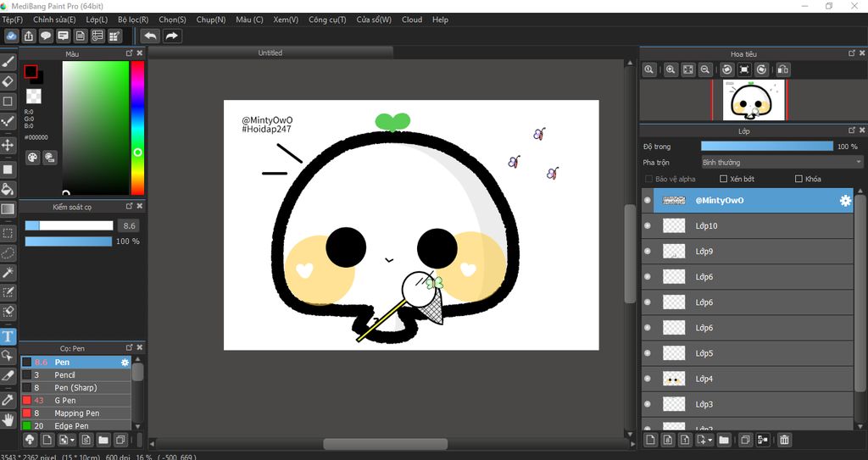The width and height of the screenshot is (868, 460).
Task: Activate the Text tool
Action: coord(8,336)
